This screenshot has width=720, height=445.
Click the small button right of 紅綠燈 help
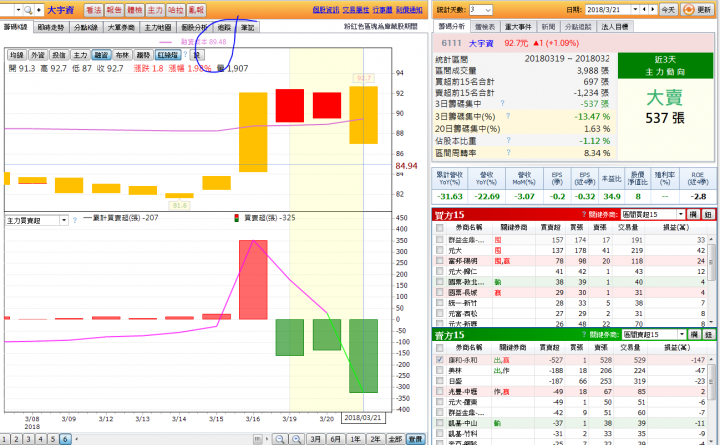(x=197, y=55)
